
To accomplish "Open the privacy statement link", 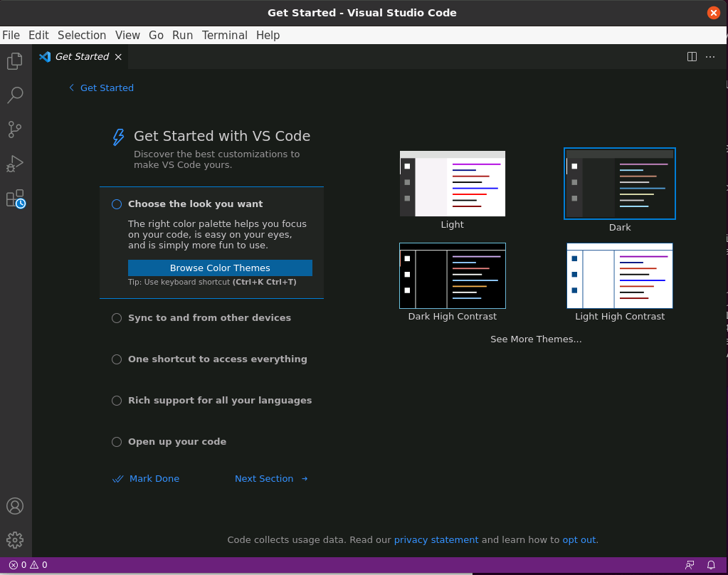I will (436, 540).
